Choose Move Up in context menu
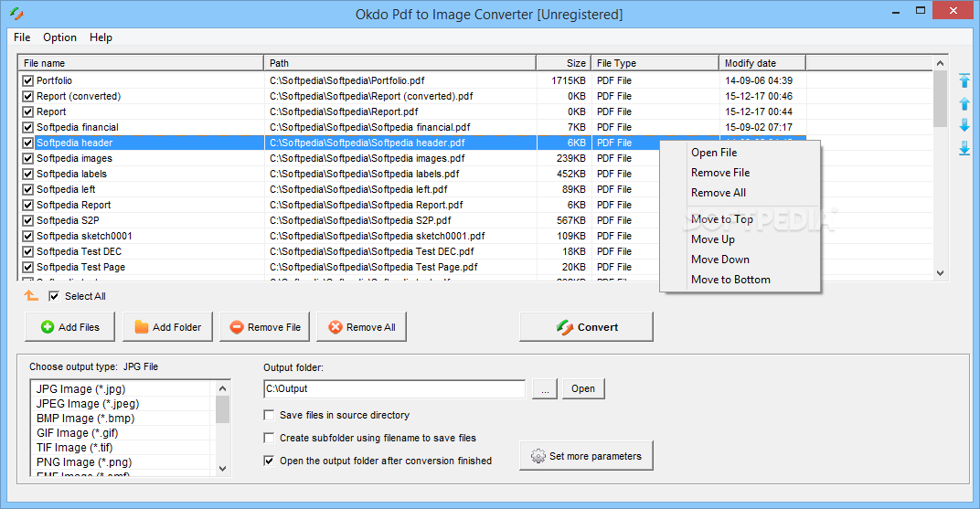The image size is (980, 509). (x=740, y=239)
